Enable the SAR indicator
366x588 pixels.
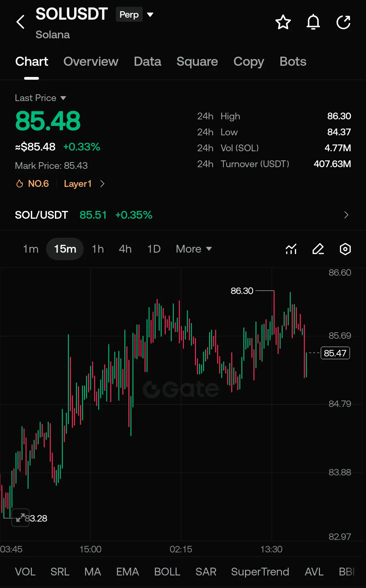[x=206, y=572]
